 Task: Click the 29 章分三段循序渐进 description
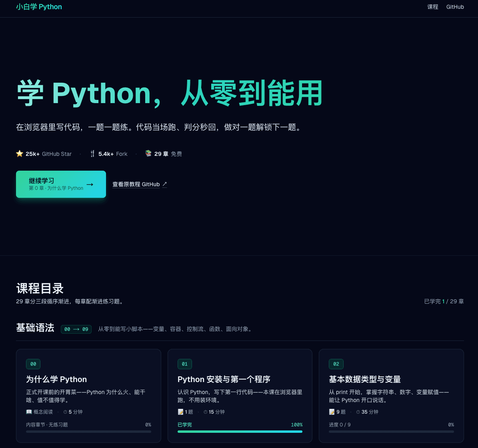[70, 301]
